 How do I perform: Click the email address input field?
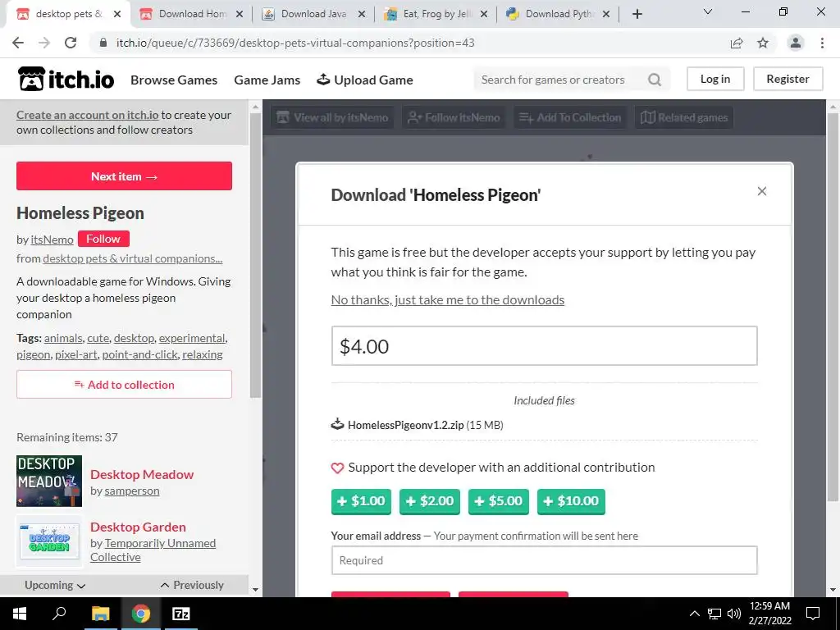[545, 560]
